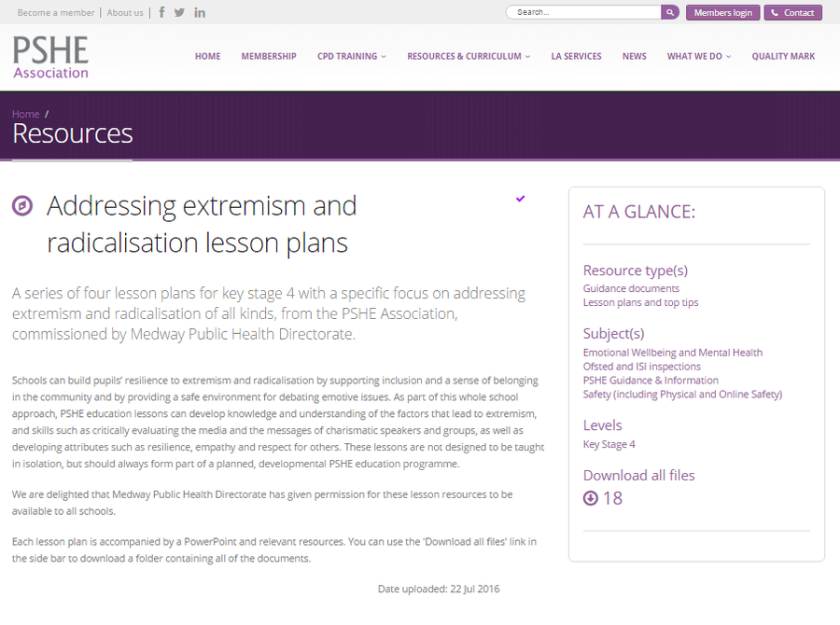Open the QUALITY MARK menu item
840x625 pixels.
(x=783, y=56)
